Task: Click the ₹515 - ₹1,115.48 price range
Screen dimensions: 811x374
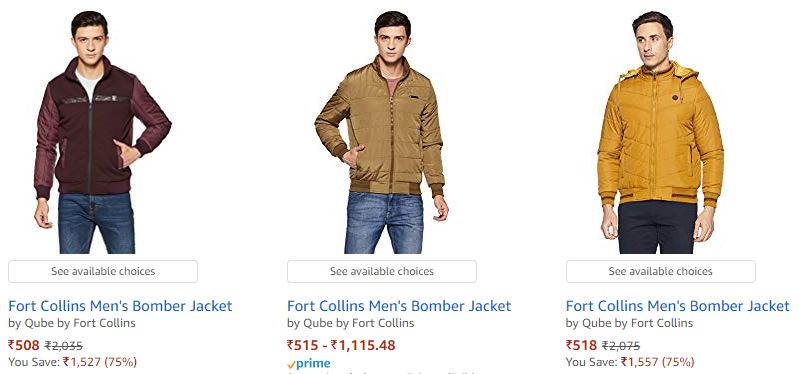Action: [x=341, y=345]
